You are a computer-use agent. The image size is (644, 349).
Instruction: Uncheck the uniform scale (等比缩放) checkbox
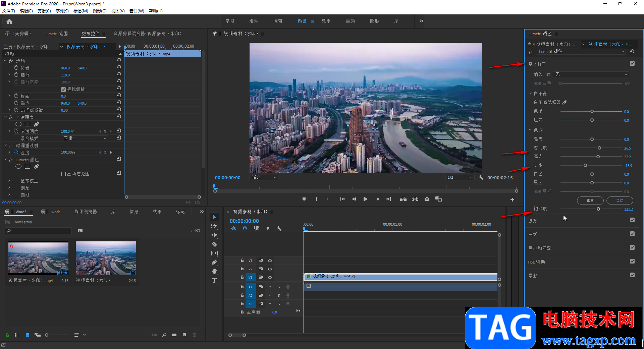pos(63,90)
